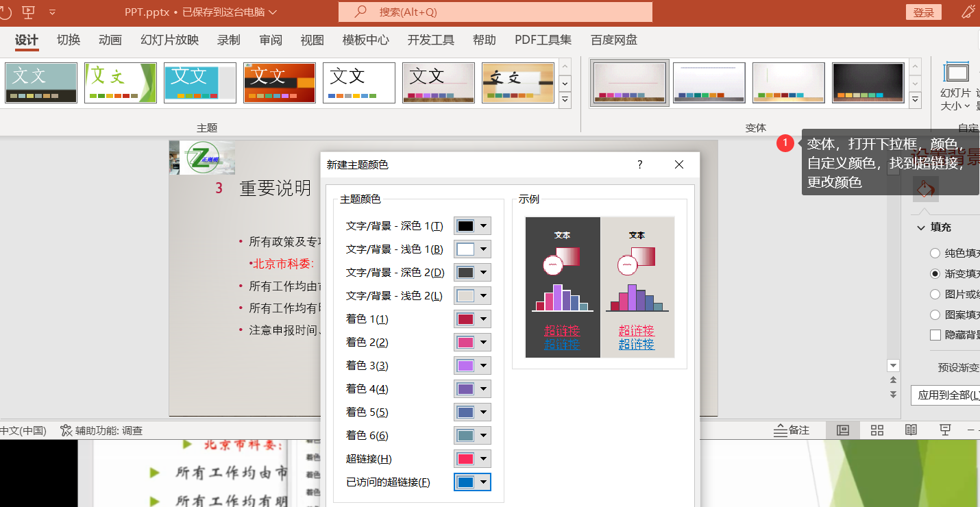Collapse the 填充 section chevron
The height and width of the screenshot is (507, 980).
coord(921,227)
